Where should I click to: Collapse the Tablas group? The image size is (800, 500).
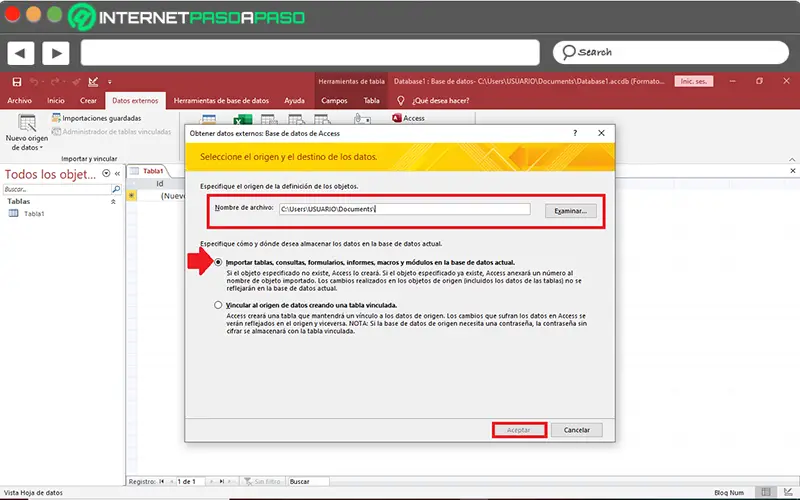(x=113, y=202)
